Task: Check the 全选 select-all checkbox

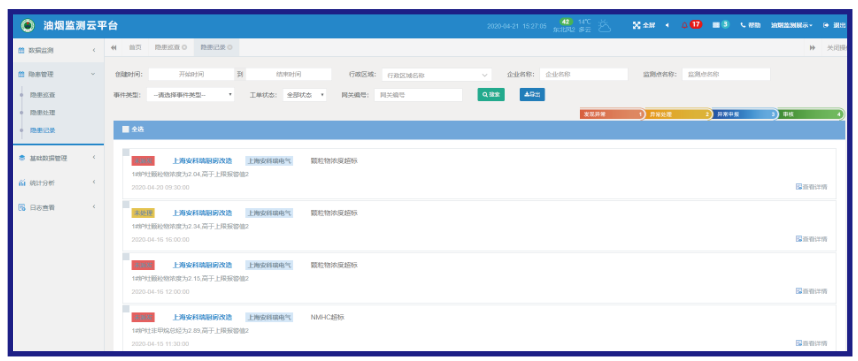Action: [125, 130]
